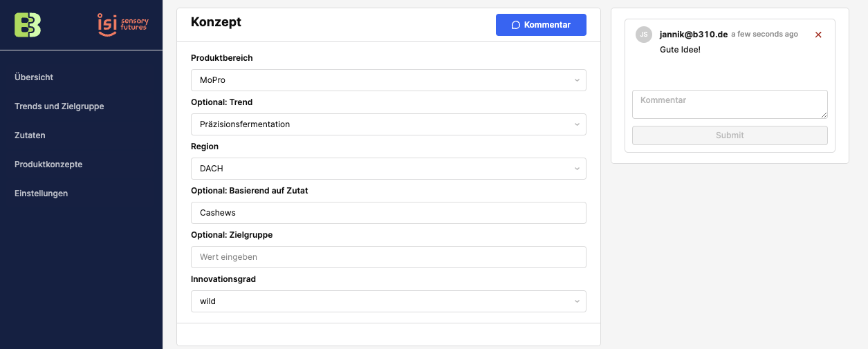Click the isi sensory futures logo

(123, 25)
